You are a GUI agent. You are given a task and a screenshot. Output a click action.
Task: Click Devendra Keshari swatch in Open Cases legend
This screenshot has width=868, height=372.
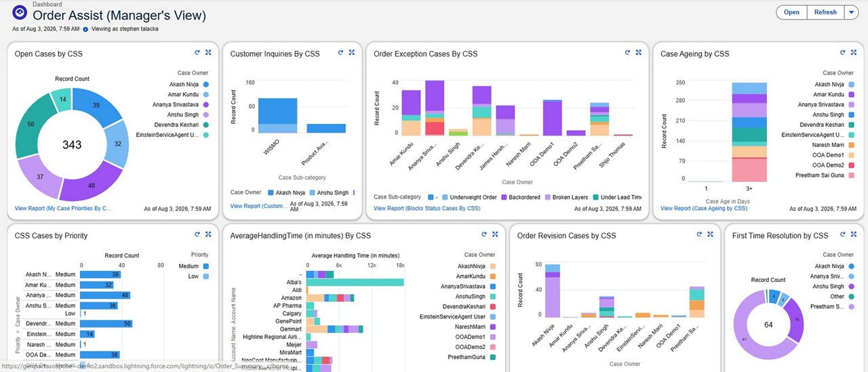click(205, 125)
